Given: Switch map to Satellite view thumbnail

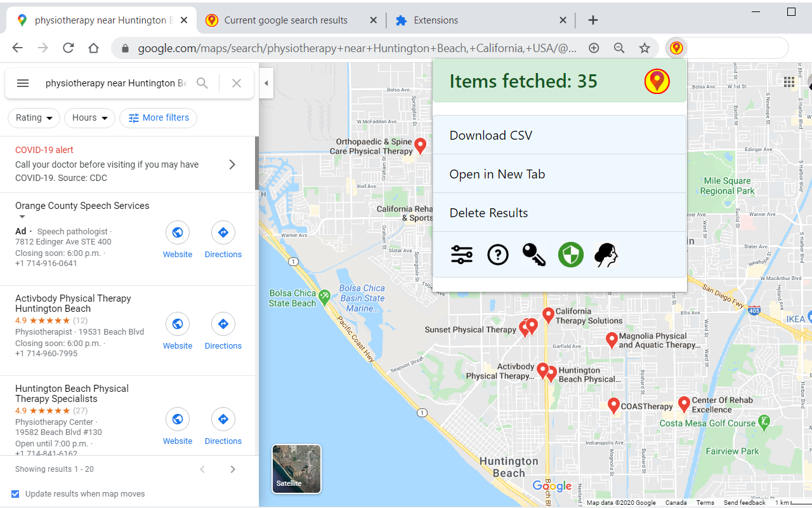Looking at the screenshot, I should pos(297,469).
